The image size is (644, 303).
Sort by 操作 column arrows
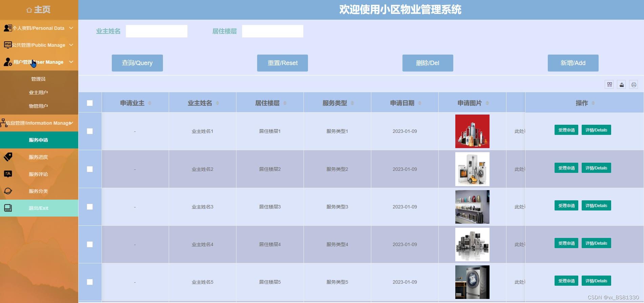click(x=593, y=103)
